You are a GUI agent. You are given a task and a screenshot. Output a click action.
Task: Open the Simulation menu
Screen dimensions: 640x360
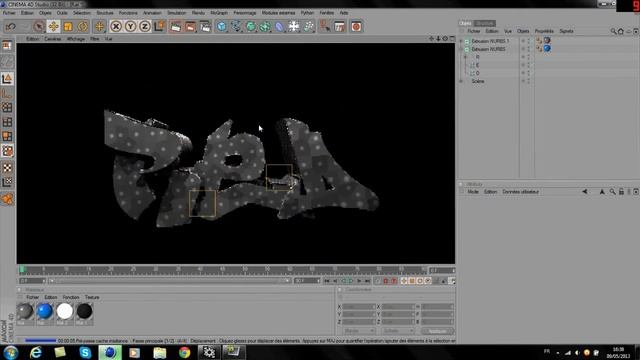coord(176,13)
